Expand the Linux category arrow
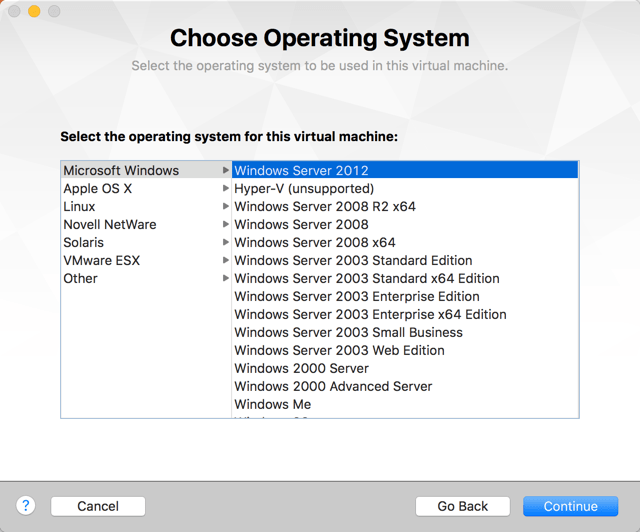The width and height of the screenshot is (640, 532). tap(226, 207)
